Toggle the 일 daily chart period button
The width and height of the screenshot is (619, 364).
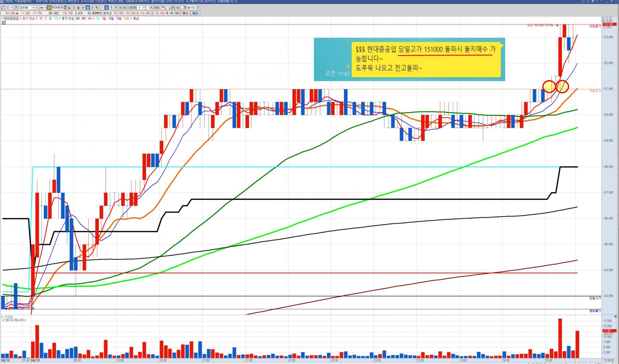[x=69, y=8]
